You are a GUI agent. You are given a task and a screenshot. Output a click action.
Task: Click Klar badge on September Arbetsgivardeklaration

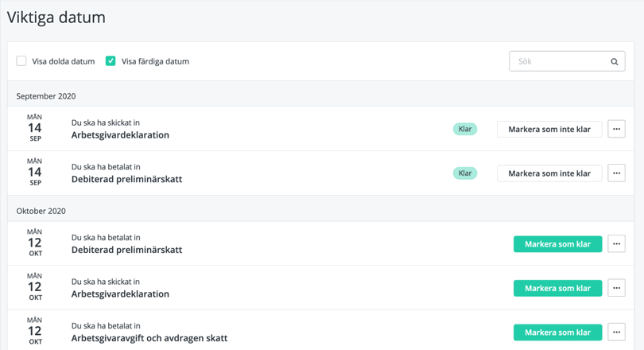pyautogui.click(x=465, y=129)
